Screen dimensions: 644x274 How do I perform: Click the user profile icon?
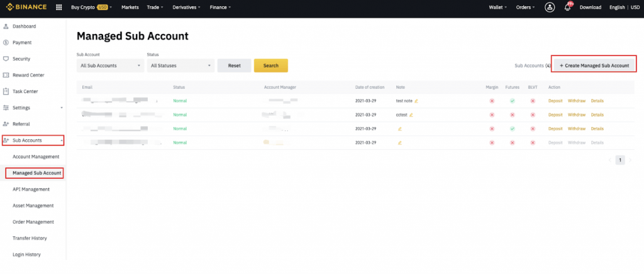click(550, 7)
